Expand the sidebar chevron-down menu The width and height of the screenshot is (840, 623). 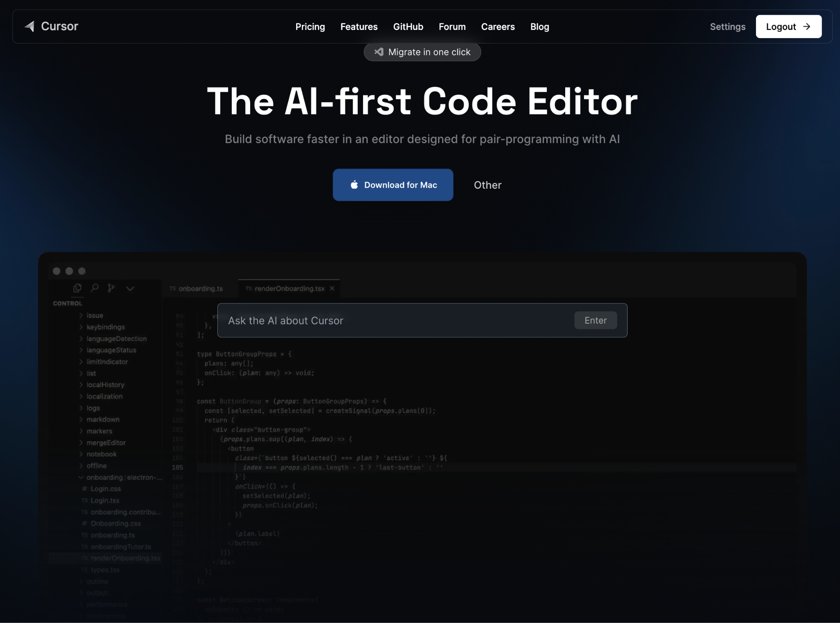[130, 288]
